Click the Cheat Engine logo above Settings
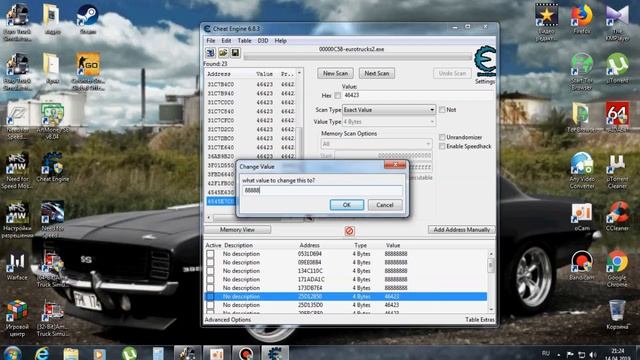 click(x=485, y=61)
